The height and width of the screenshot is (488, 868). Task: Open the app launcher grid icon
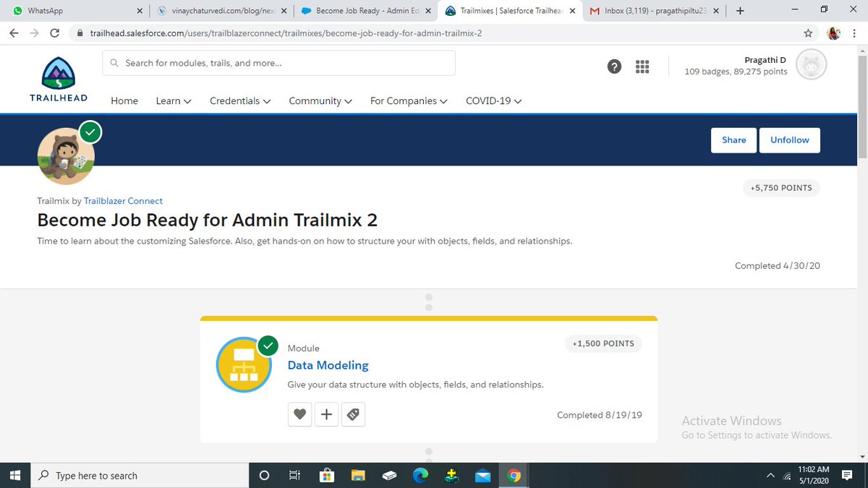[x=642, y=67]
